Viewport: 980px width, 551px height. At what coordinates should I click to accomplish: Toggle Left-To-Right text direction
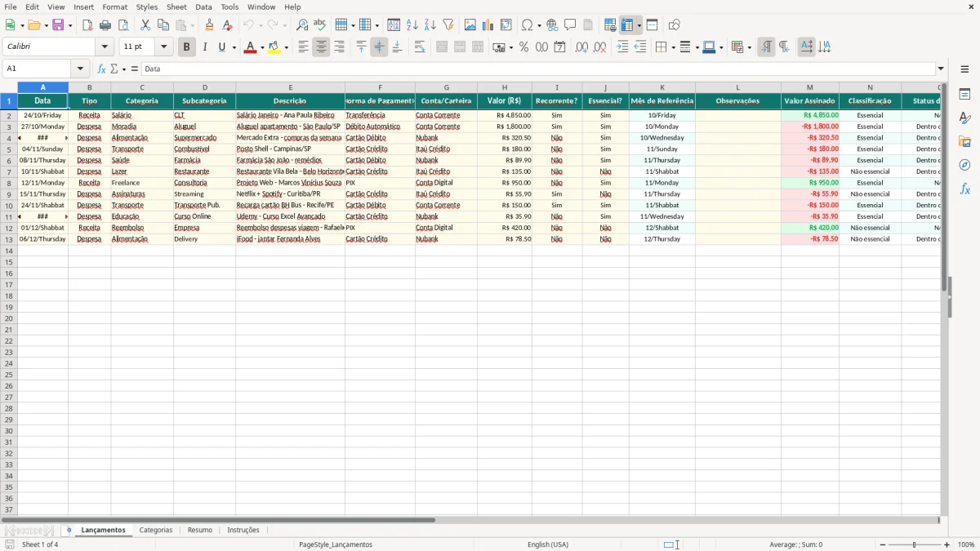coord(766,47)
